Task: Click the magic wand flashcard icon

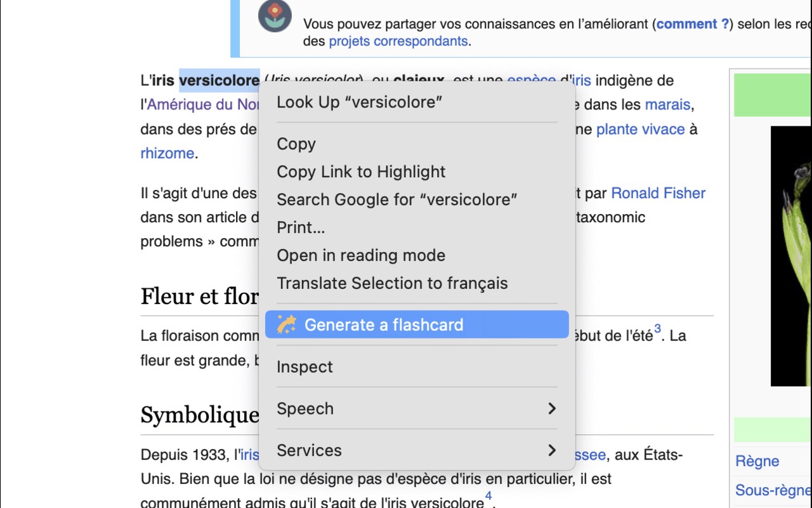Action: coord(287,324)
